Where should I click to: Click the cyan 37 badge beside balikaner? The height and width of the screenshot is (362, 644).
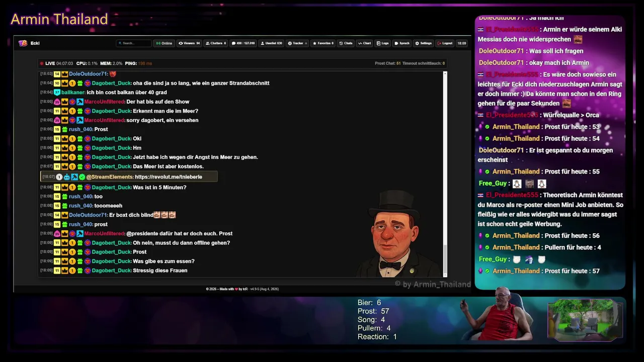click(57, 93)
